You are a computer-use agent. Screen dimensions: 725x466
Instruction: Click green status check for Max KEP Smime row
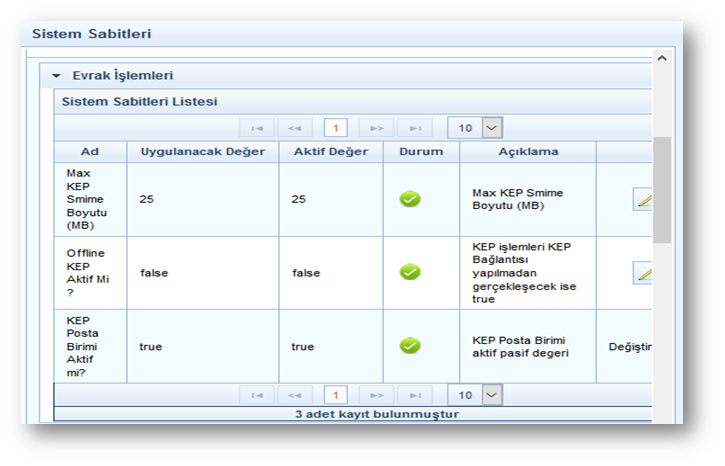coord(410,199)
